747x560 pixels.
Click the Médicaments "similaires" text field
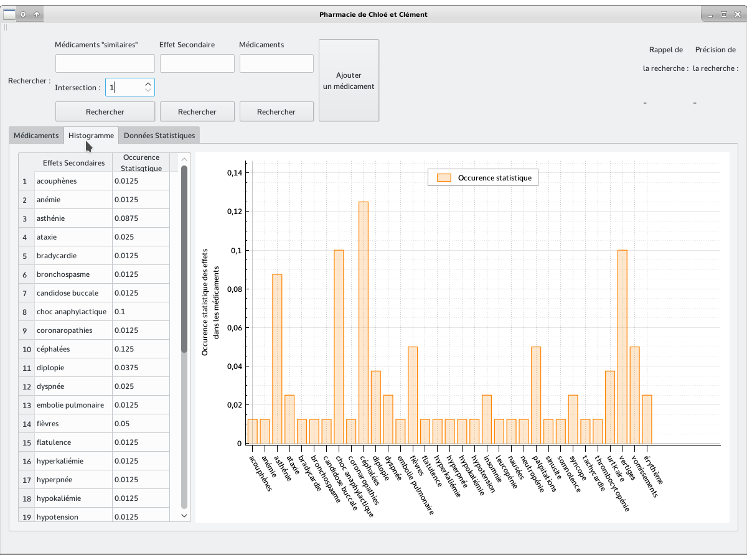tap(105, 63)
